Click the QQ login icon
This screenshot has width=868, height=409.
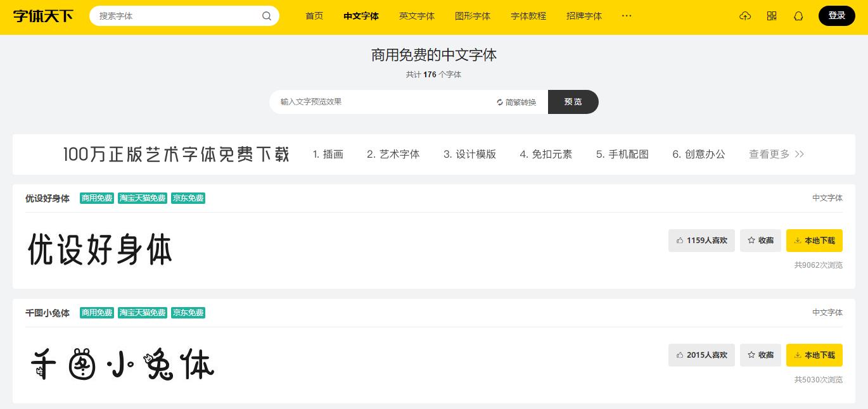click(x=798, y=16)
